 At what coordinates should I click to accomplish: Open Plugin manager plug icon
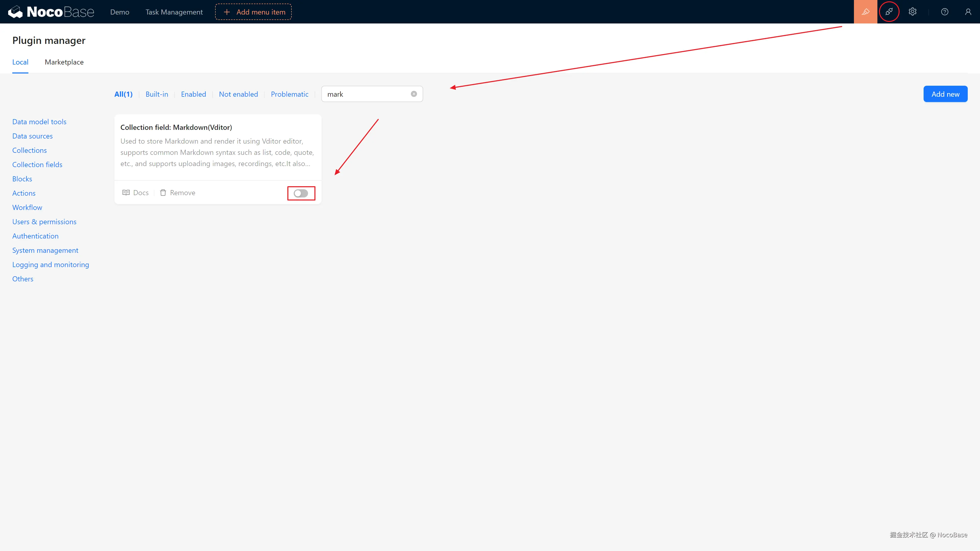(889, 12)
